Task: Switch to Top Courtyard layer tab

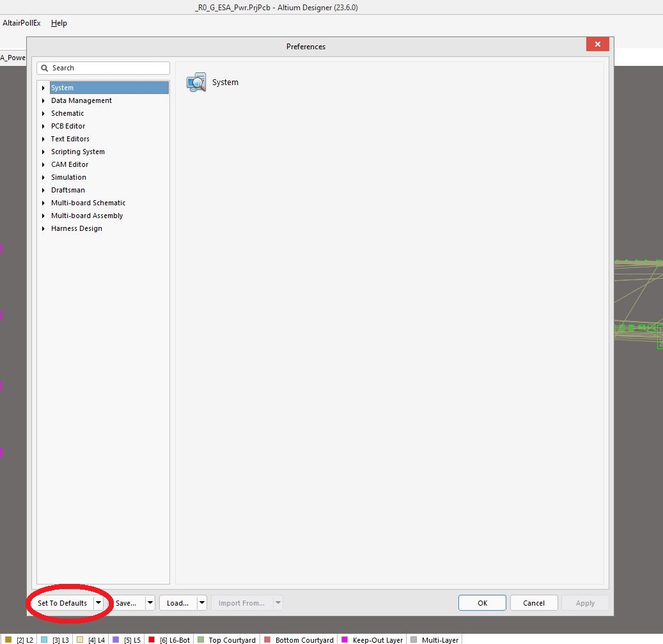Action: coord(227,640)
